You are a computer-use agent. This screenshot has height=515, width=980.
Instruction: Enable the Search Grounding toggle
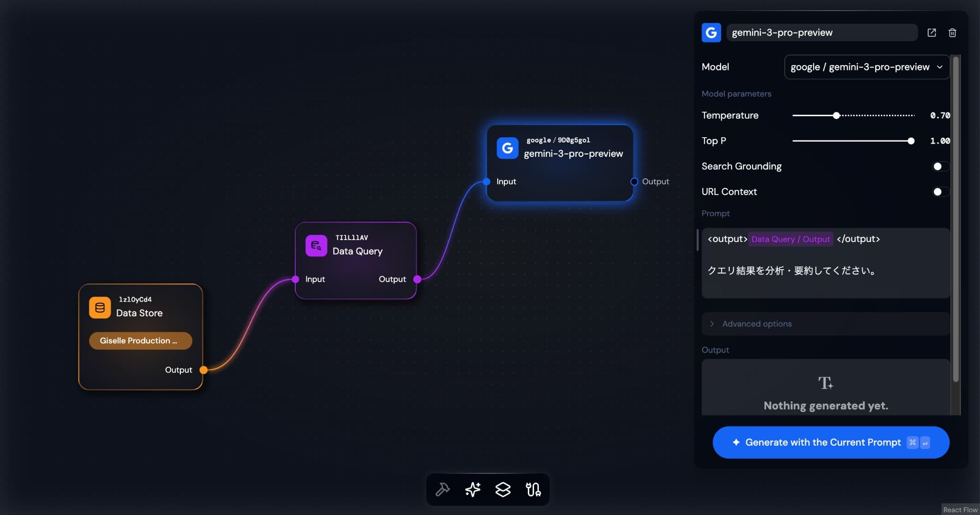point(940,166)
